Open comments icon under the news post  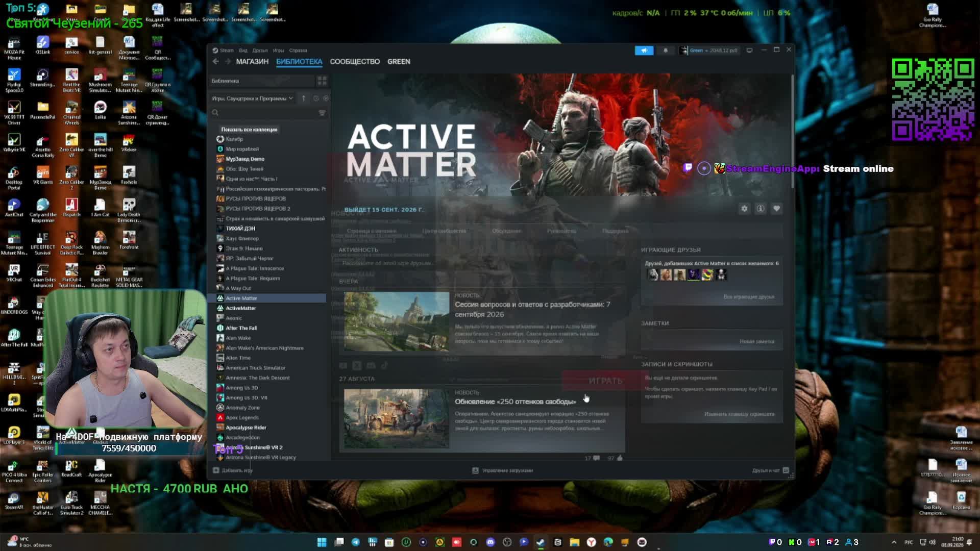click(x=597, y=458)
